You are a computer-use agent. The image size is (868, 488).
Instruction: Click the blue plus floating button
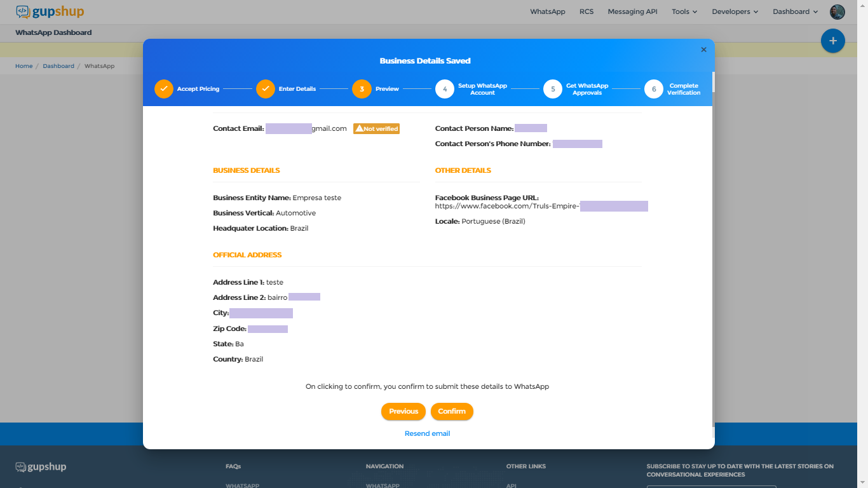point(833,41)
